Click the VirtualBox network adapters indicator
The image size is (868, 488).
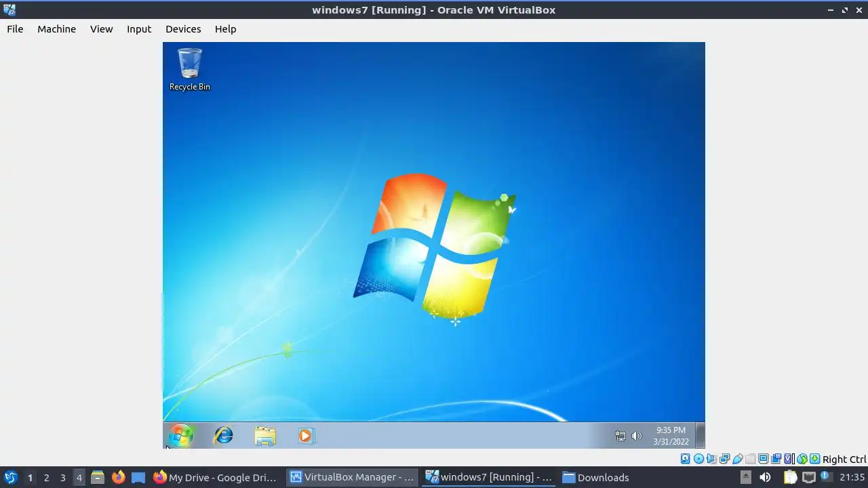coord(724,459)
